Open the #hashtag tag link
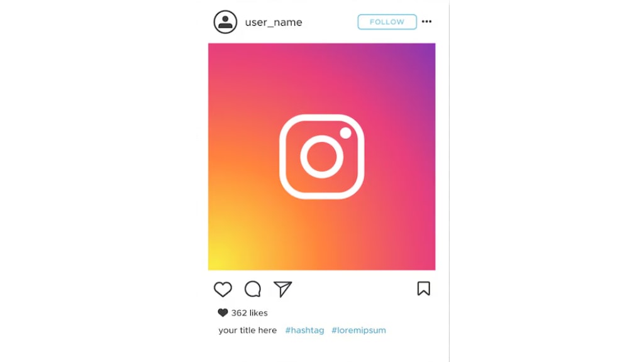This screenshot has height=362, width=644. 305,330
